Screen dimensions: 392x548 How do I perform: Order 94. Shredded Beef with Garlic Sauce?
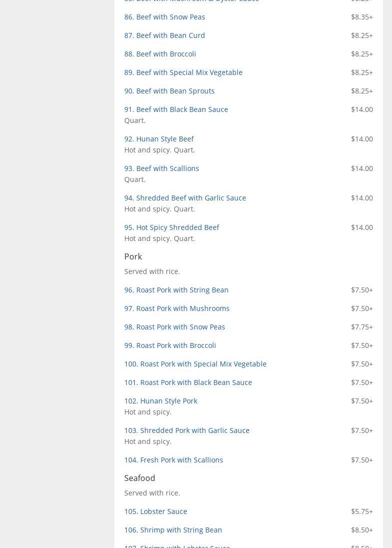185,198
